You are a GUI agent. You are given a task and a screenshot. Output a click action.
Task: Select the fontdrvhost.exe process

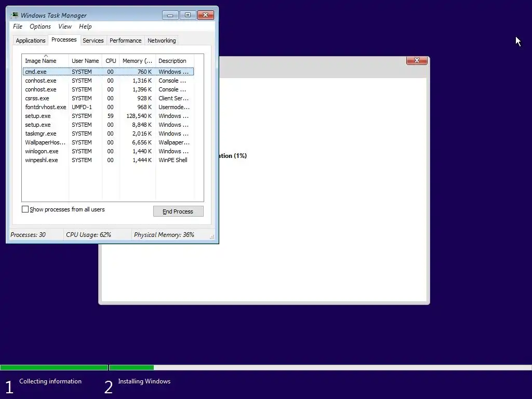[x=108, y=107]
